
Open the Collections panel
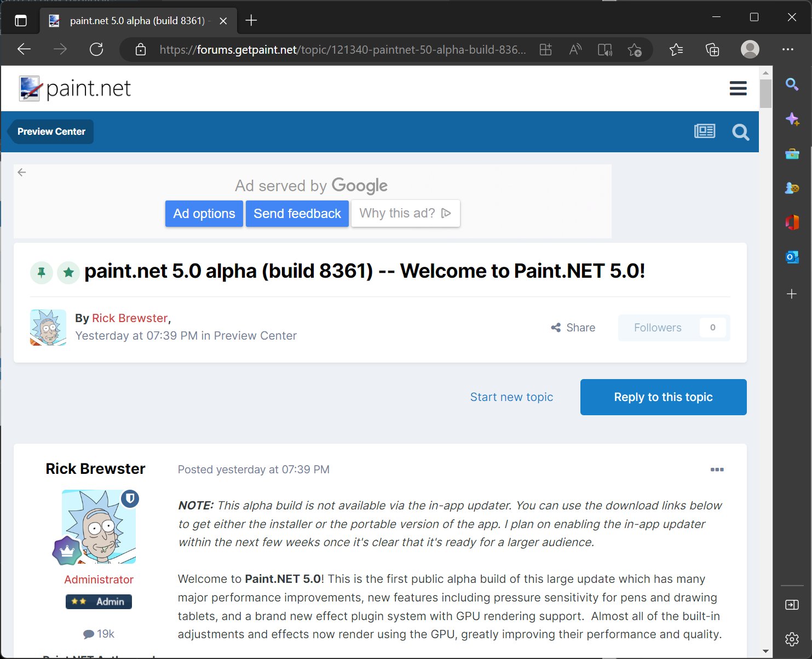(712, 50)
